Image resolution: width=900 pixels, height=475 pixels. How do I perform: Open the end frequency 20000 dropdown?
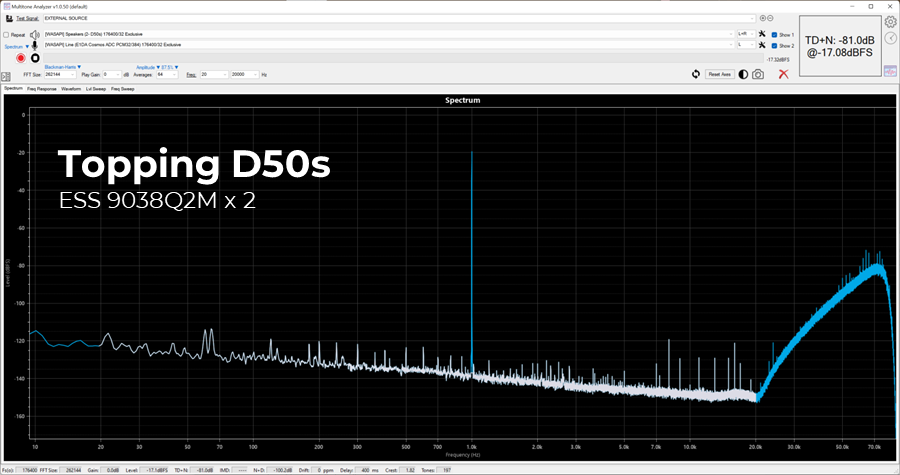pyautogui.click(x=245, y=75)
